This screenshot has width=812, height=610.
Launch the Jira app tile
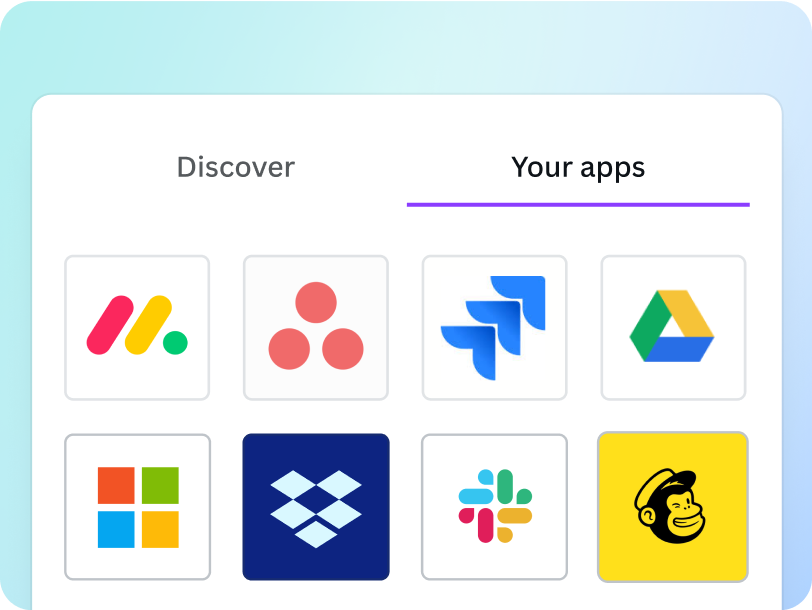(x=495, y=328)
